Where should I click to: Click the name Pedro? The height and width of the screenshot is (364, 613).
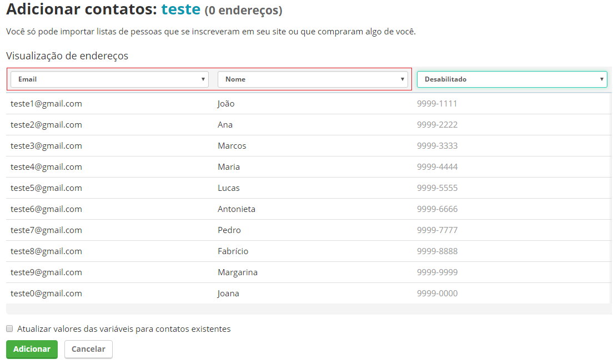229,230
